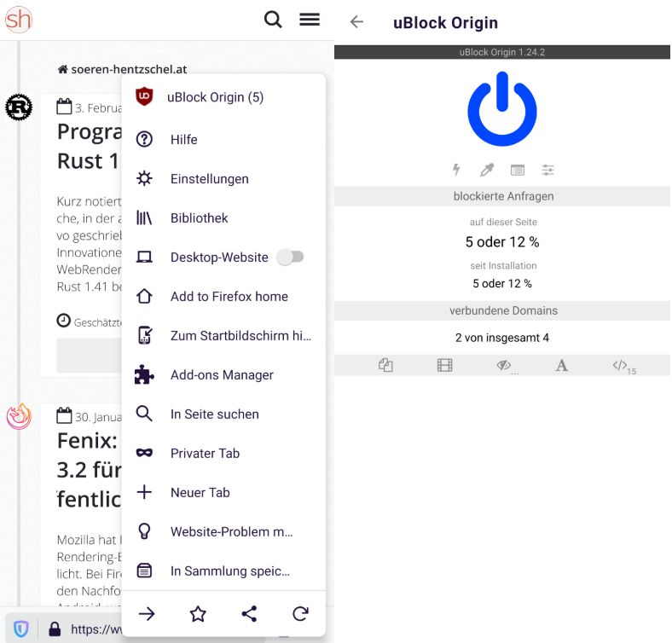
Task: Open Hilfe menu item
Action: (223, 139)
